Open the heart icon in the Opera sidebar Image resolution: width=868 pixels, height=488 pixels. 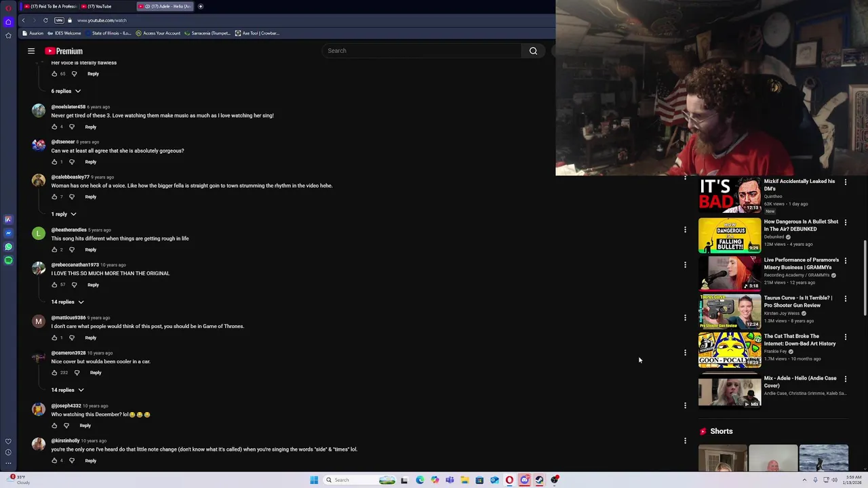tap(8, 441)
